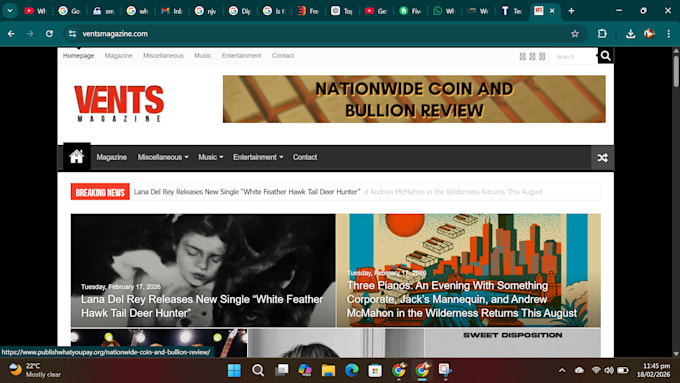Open Windows taskbar search
The image size is (680, 383).
(x=258, y=370)
